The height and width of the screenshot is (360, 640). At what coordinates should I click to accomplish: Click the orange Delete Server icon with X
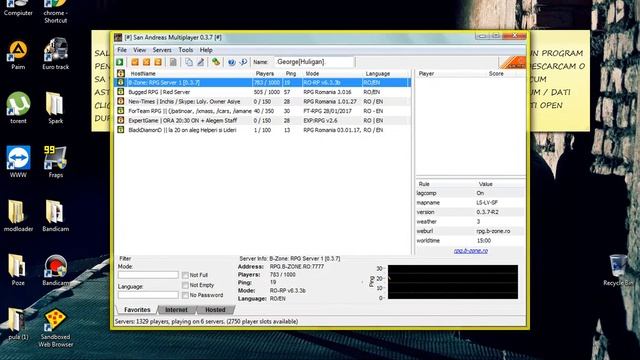tap(146, 62)
